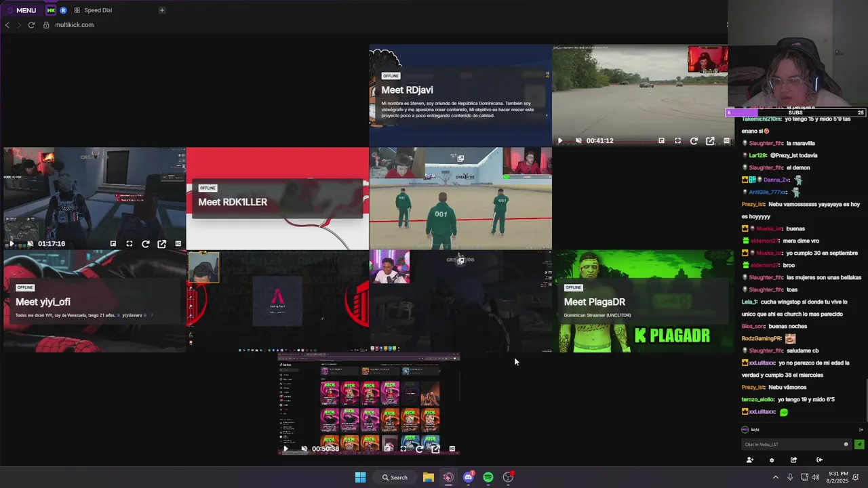Toggle theater layout on the 00:41:12 stream
Image resolution: width=868 pixels, height=488 pixels.
pyautogui.click(x=726, y=141)
